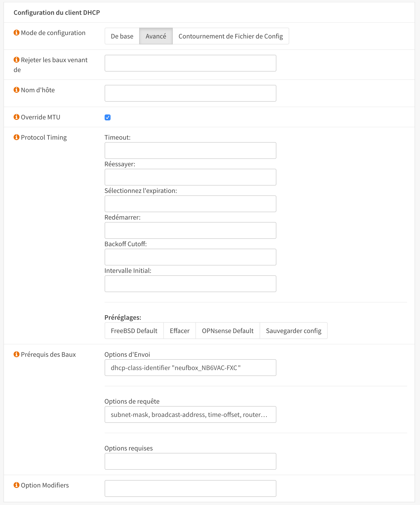Click the Option Modifiers info icon
This screenshot has width=420, height=505.
tap(17, 485)
